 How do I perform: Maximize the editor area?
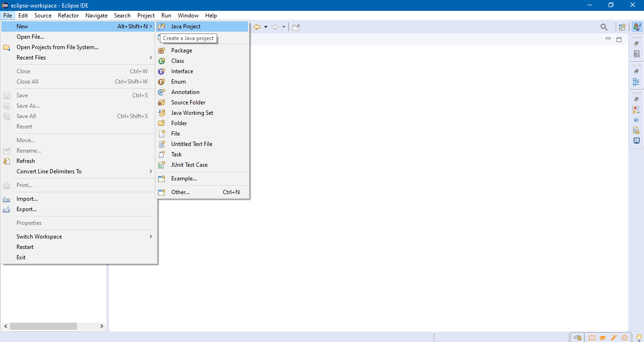click(x=619, y=40)
